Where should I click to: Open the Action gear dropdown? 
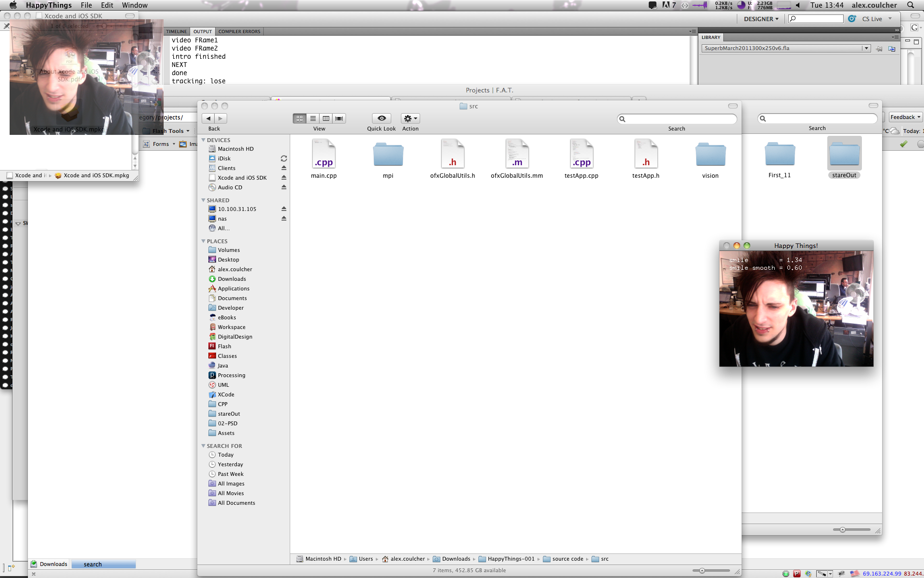point(411,118)
